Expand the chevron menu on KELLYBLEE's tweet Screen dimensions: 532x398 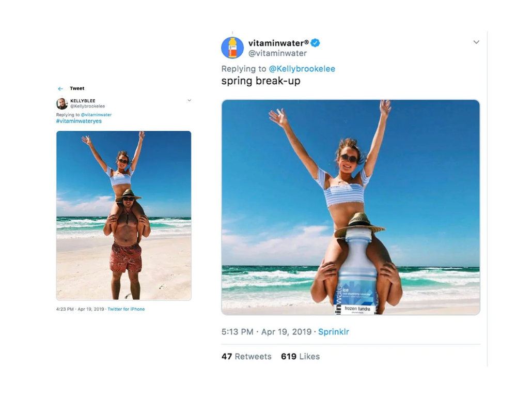pyautogui.click(x=189, y=100)
